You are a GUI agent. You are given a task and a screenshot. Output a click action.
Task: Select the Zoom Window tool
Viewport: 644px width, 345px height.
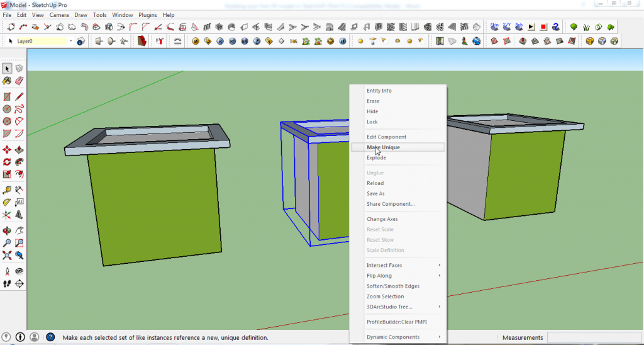(x=19, y=243)
